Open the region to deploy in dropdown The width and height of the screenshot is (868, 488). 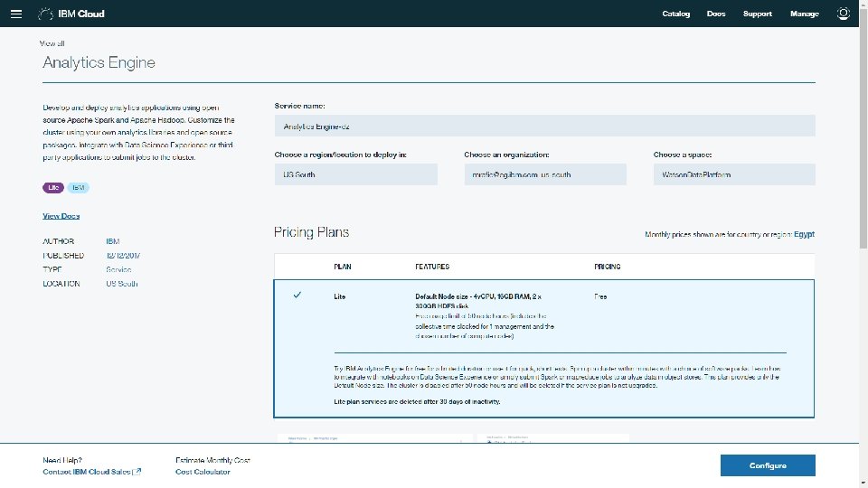point(355,174)
